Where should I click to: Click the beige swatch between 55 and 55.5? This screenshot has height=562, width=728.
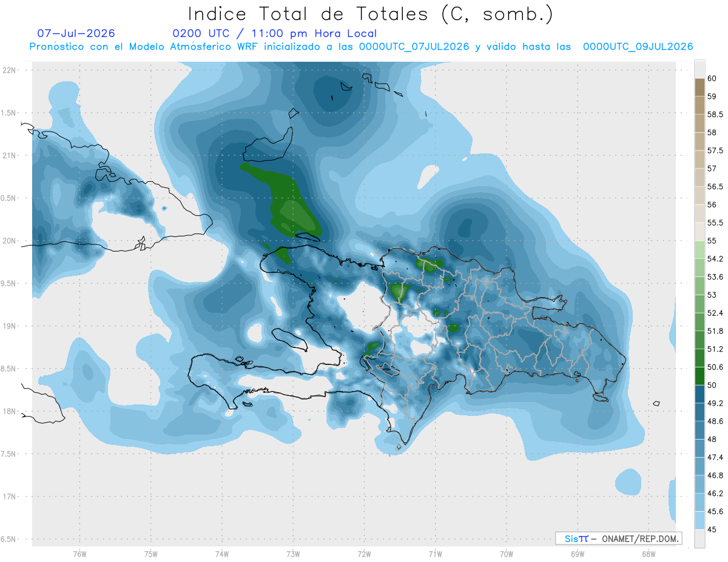(699, 232)
